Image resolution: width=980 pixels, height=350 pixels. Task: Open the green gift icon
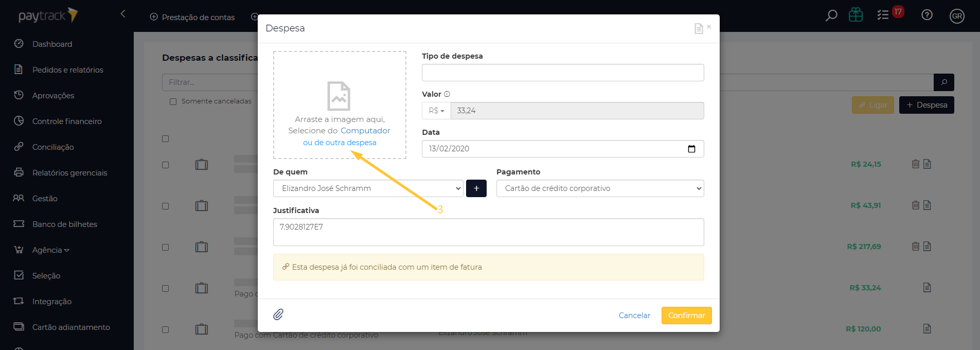(x=856, y=15)
